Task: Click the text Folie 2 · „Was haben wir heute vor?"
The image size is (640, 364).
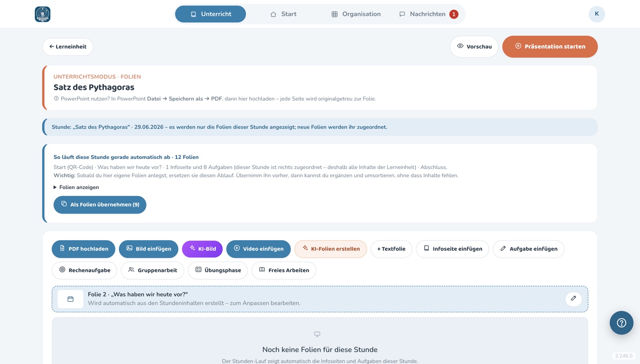Action: [x=138, y=295]
